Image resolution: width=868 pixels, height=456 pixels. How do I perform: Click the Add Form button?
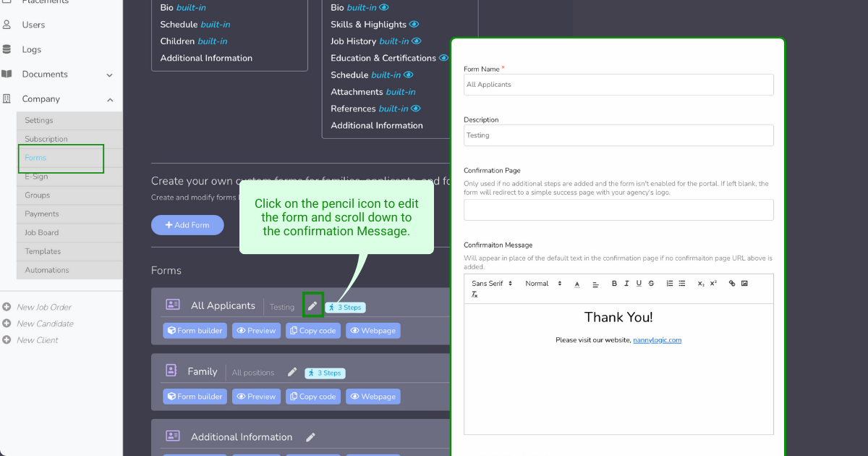[x=187, y=225]
